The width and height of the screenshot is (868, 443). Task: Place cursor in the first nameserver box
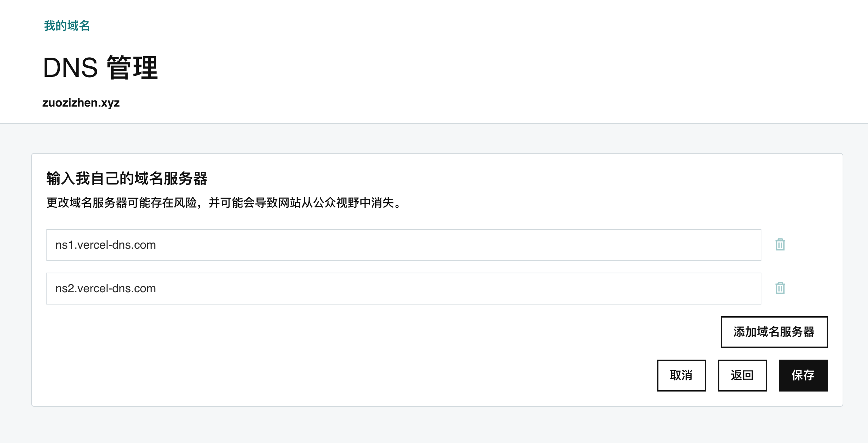[404, 245]
